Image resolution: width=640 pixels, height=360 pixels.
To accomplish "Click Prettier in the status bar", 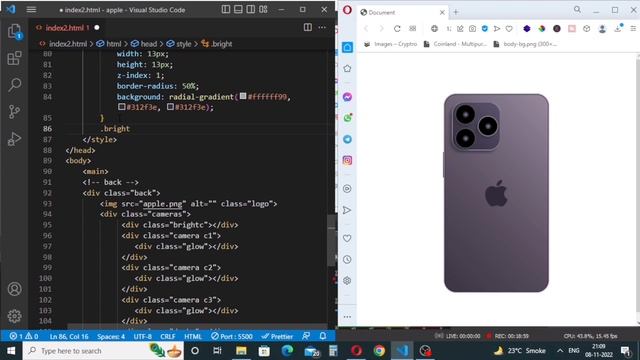I will [x=277, y=337].
